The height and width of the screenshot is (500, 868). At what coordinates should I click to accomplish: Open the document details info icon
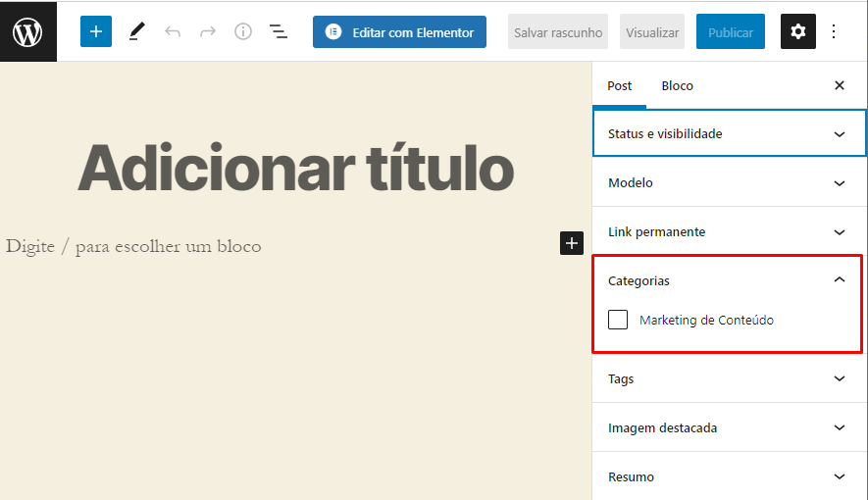click(x=243, y=31)
